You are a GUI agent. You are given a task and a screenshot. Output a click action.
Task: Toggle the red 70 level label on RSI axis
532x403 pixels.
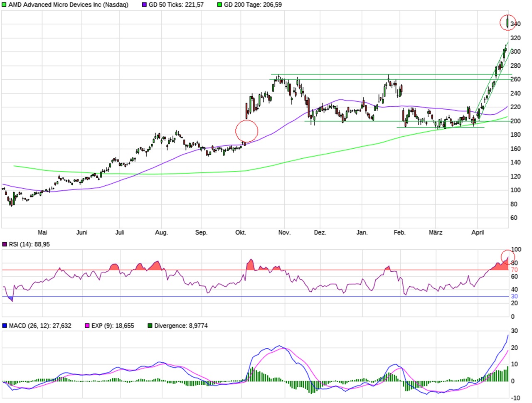pyautogui.click(x=514, y=269)
